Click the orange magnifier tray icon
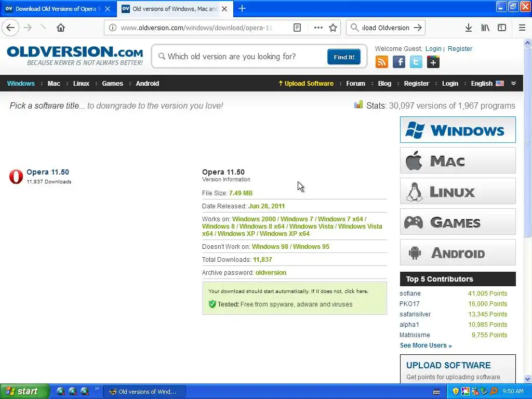Viewport: 532px width, 399px height. (x=494, y=392)
